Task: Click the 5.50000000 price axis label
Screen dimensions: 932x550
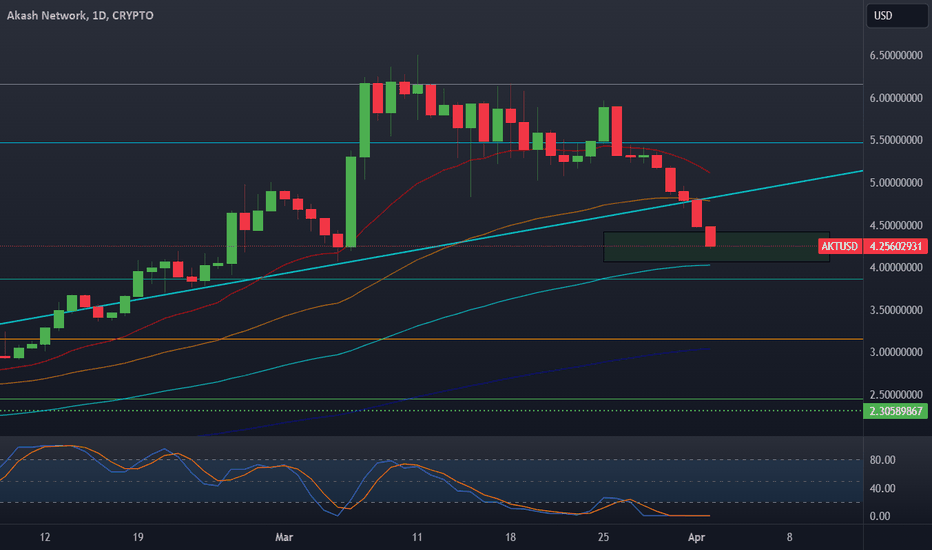Action: point(896,140)
